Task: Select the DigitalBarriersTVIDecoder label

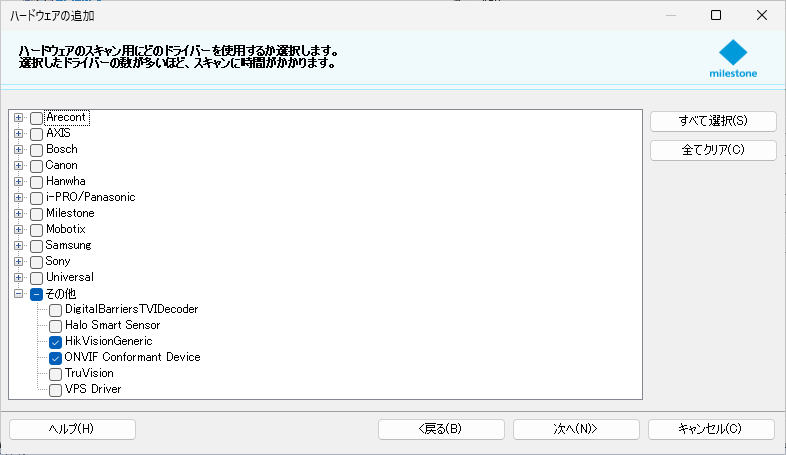Action: 132,309
